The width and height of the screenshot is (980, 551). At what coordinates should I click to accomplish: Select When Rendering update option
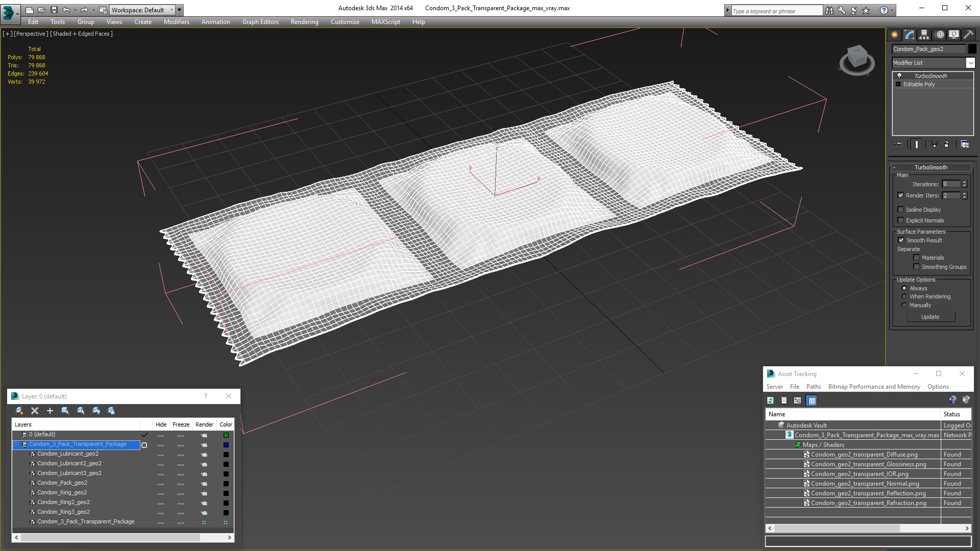pos(904,296)
